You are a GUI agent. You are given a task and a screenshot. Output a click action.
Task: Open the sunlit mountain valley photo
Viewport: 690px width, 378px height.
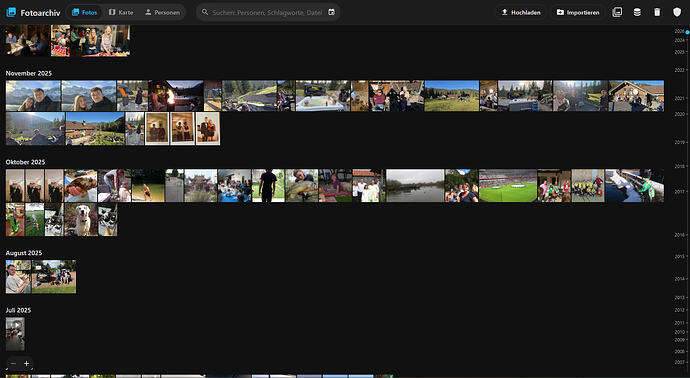pos(35,128)
